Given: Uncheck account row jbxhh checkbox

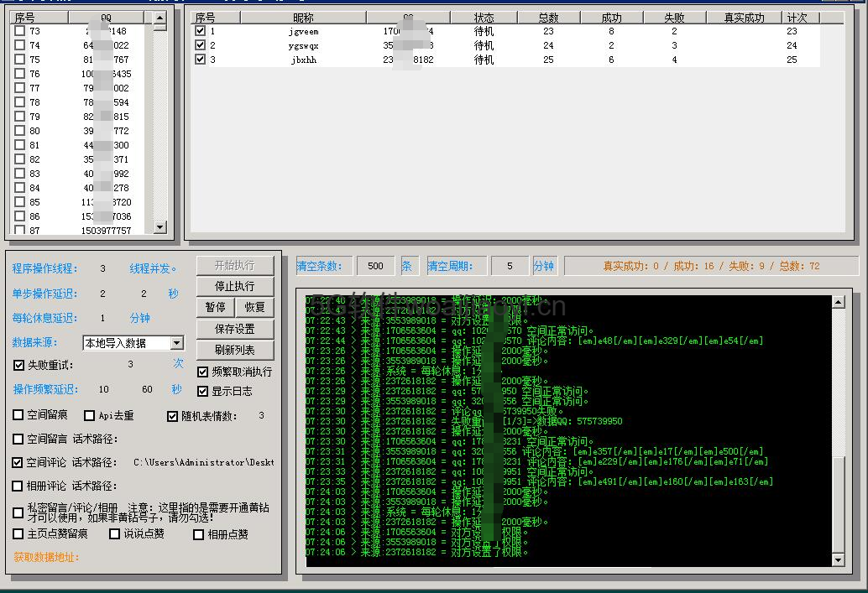Looking at the screenshot, I should click(x=201, y=60).
